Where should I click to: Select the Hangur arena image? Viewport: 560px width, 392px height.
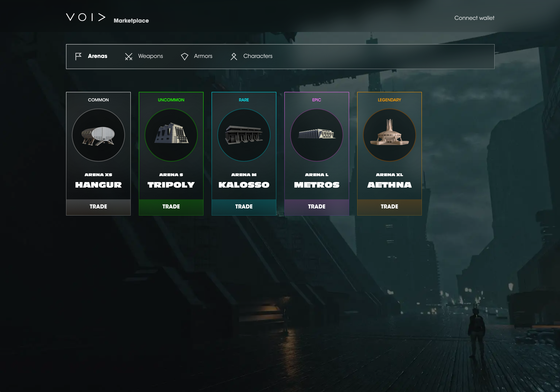tap(98, 135)
